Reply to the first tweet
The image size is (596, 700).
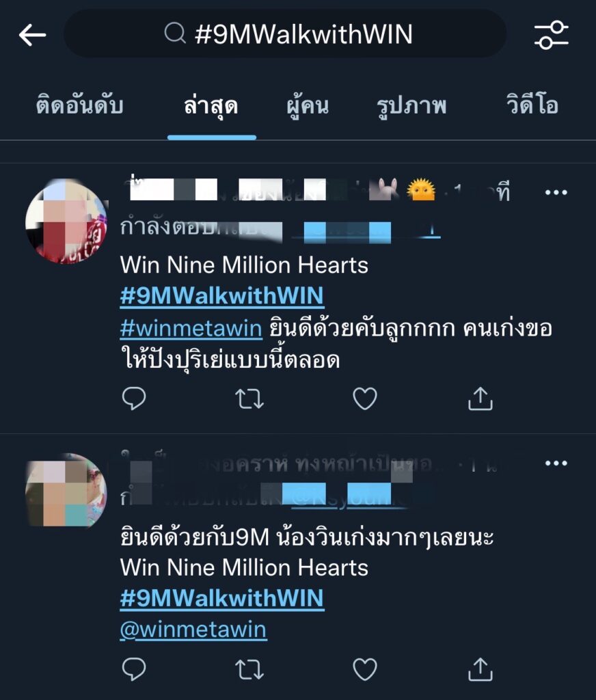134,399
